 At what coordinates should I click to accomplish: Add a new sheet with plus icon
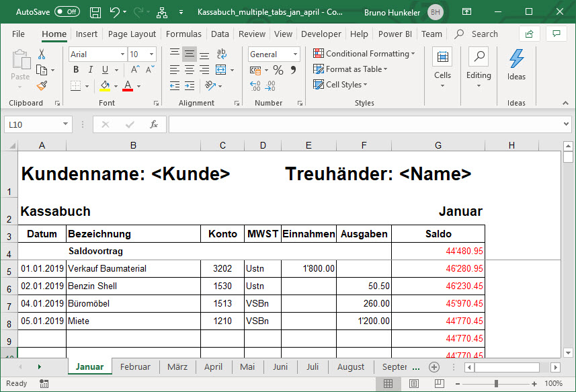coord(434,367)
